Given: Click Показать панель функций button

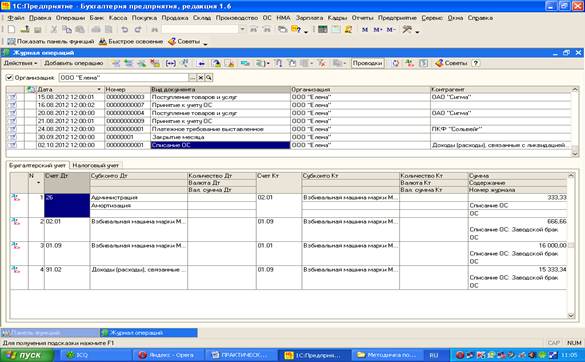Looking at the screenshot, I should [51, 41].
